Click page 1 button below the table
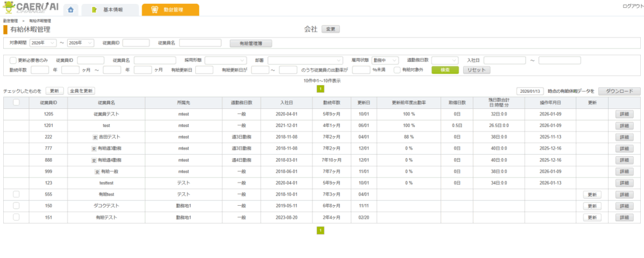 (x=320, y=231)
